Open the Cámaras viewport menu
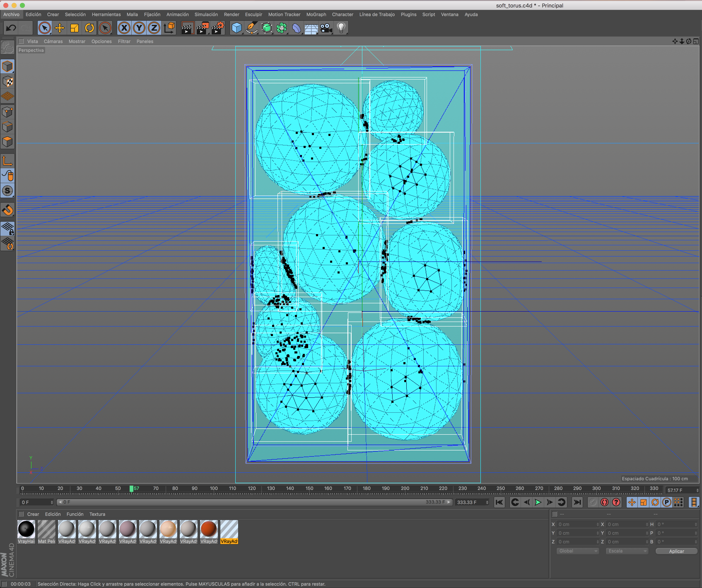This screenshot has height=588, width=702. (53, 41)
